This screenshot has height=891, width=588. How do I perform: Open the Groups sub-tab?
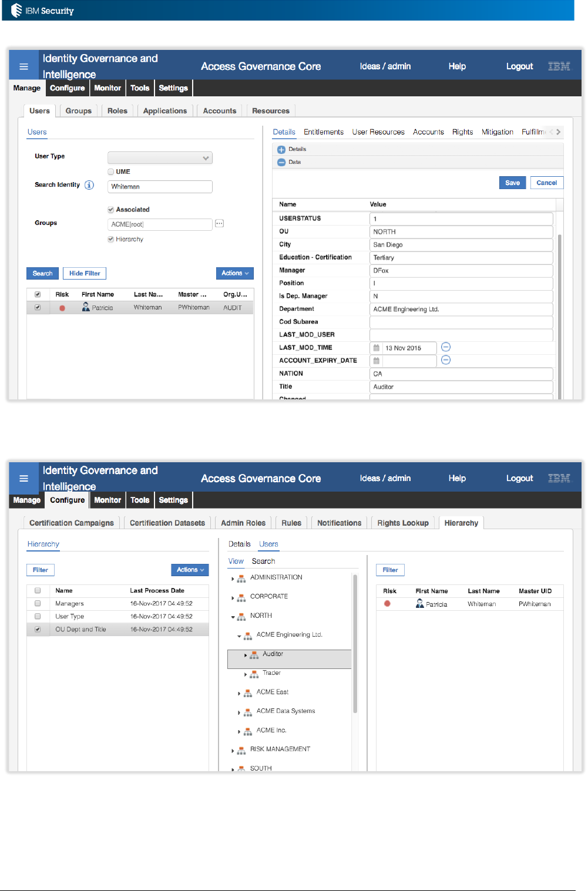tap(79, 111)
